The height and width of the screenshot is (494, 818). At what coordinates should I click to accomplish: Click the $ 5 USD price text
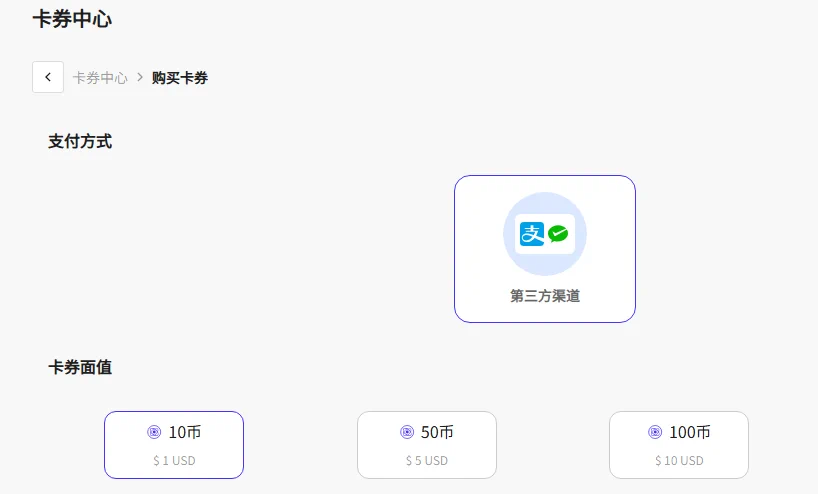[427, 461]
